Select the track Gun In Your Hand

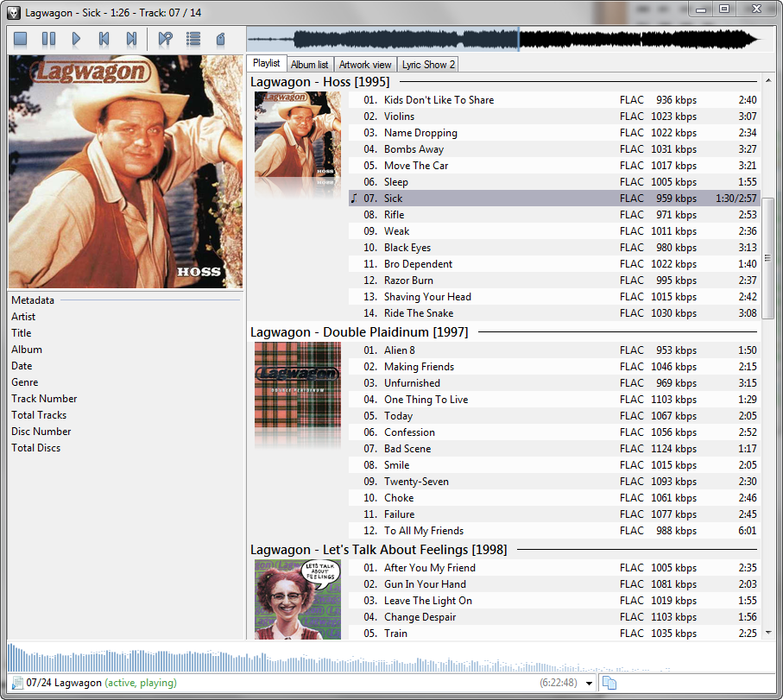coord(554,584)
